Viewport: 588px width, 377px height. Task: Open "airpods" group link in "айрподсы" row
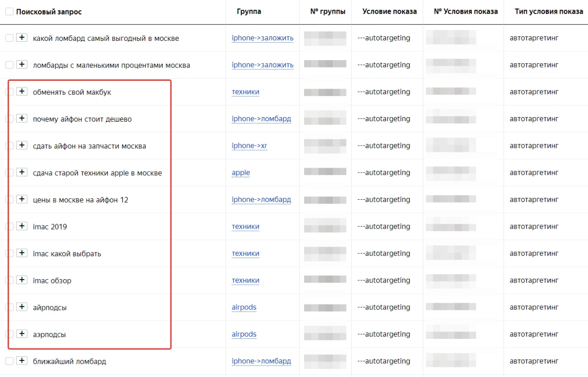pyautogui.click(x=244, y=307)
